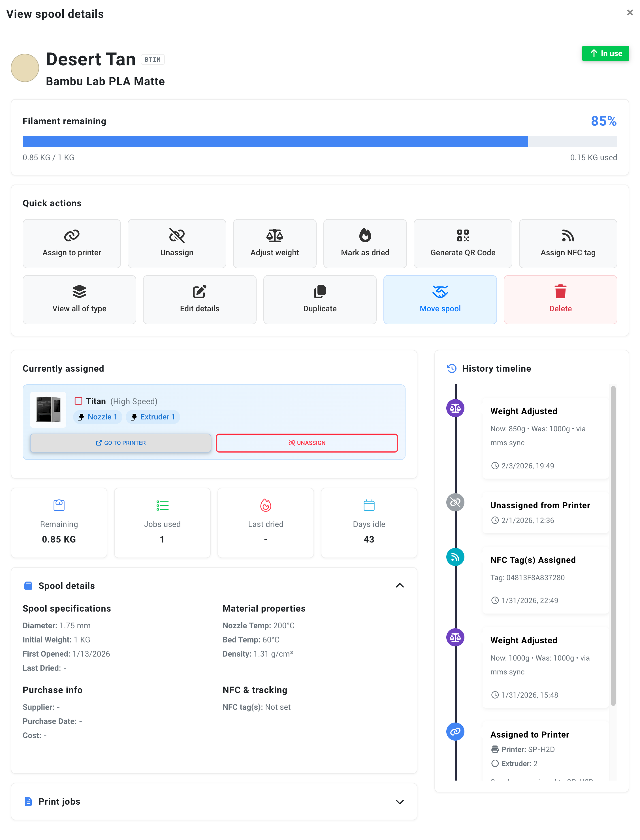Screen dimensions: 640x840
Task: Click the 'First Opened: 1/13/2026' text
Action: point(66,654)
